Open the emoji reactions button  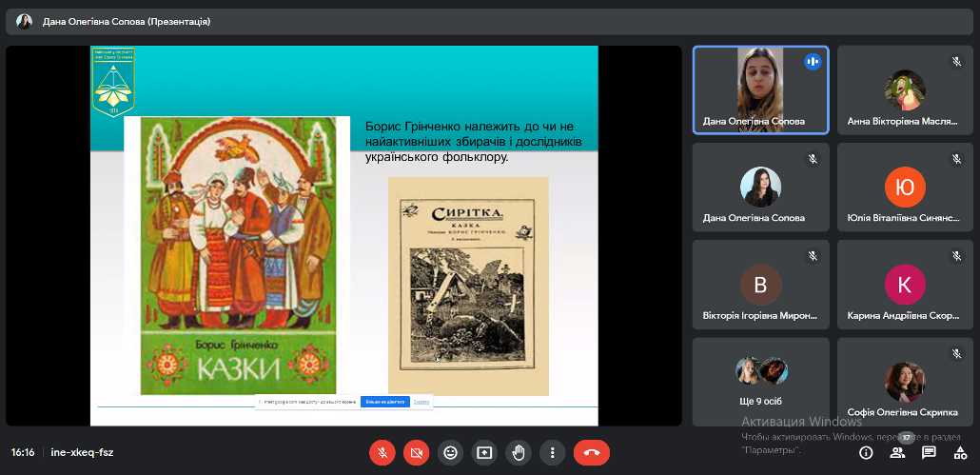point(450,452)
